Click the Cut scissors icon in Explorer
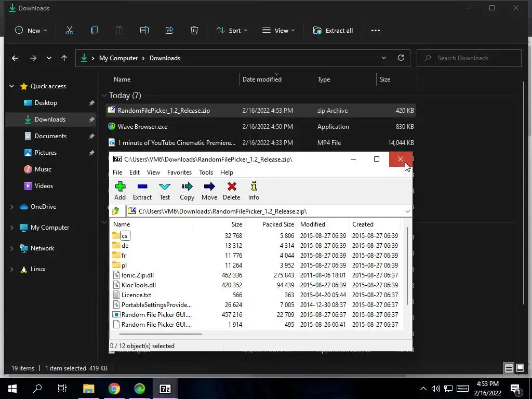This screenshot has width=532, height=399. coord(70,31)
